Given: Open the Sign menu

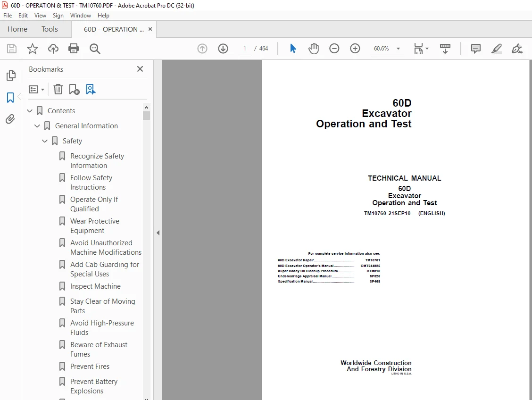Looking at the screenshot, I should 58,15.
